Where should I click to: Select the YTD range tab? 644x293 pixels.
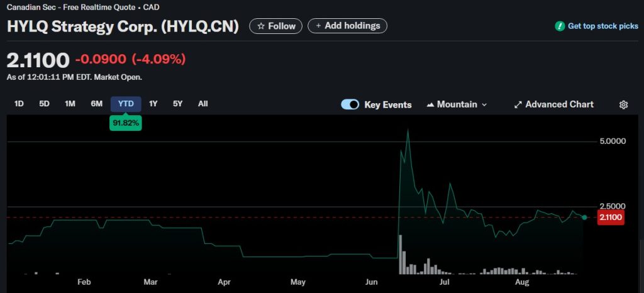[126, 104]
